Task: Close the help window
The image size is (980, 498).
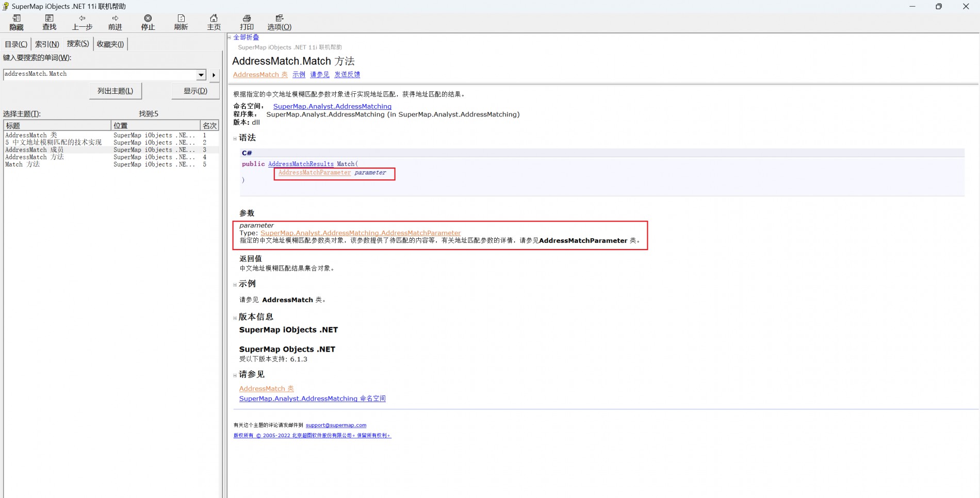Action: [966, 6]
